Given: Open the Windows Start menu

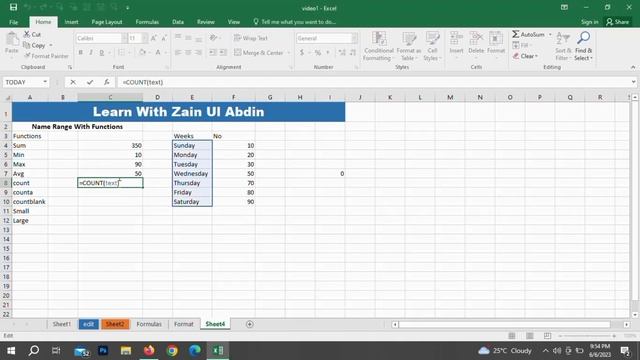Looking at the screenshot, I should pyautogui.click(x=11, y=350).
